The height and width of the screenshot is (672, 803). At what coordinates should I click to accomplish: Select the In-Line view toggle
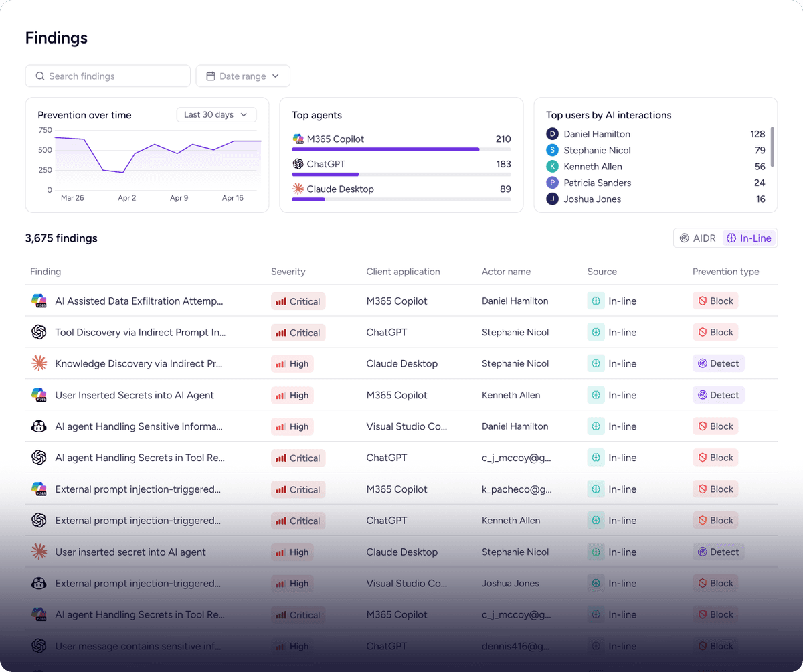pyautogui.click(x=749, y=238)
